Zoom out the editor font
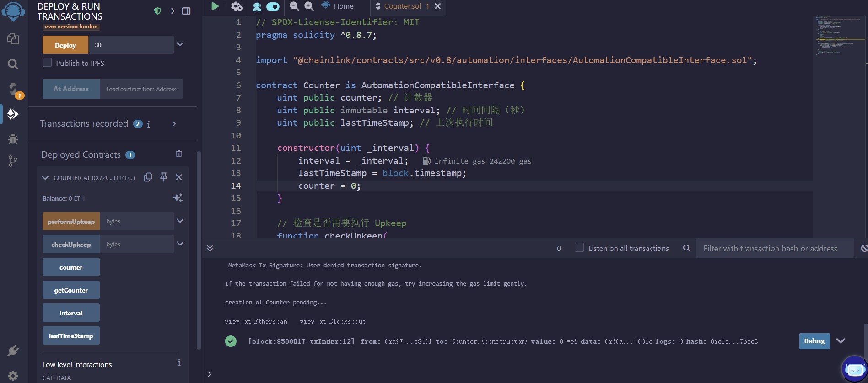The image size is (868, 383). point(294,6)
